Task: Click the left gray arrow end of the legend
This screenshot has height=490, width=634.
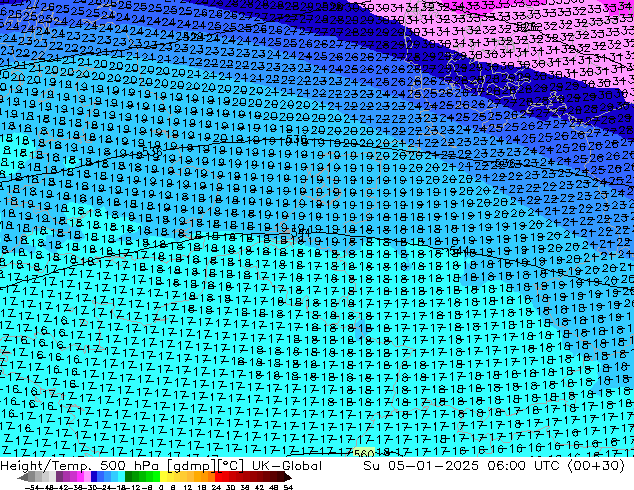Action: point(22,477)
